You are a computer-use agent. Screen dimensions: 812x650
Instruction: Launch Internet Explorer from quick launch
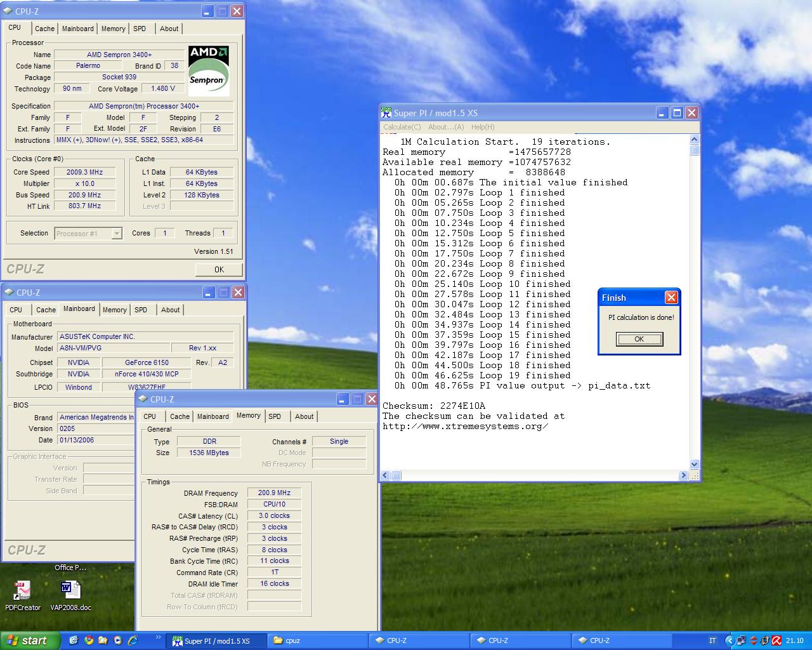point(133,640)
